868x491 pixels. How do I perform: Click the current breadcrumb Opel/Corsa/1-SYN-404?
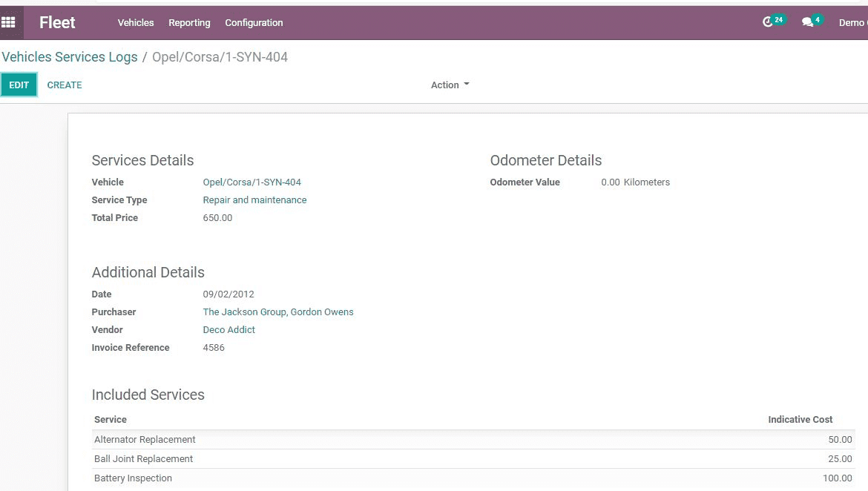click(x=220, y=57)
